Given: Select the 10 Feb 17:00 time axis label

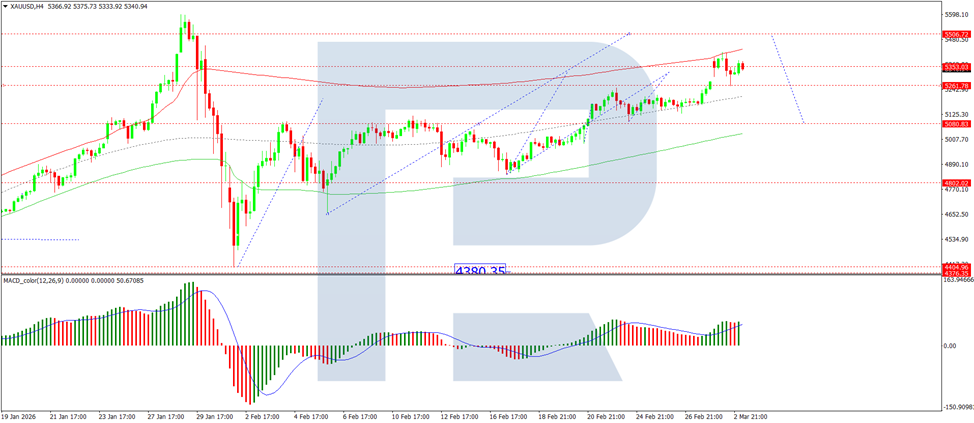Looking at the screenshot, I should coord(408,417).
